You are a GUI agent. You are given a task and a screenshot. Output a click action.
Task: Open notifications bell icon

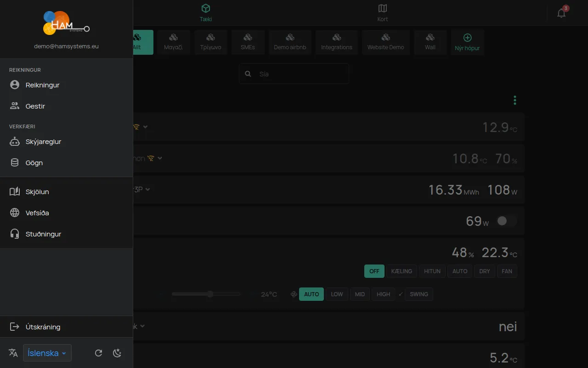tap(561, 13)
